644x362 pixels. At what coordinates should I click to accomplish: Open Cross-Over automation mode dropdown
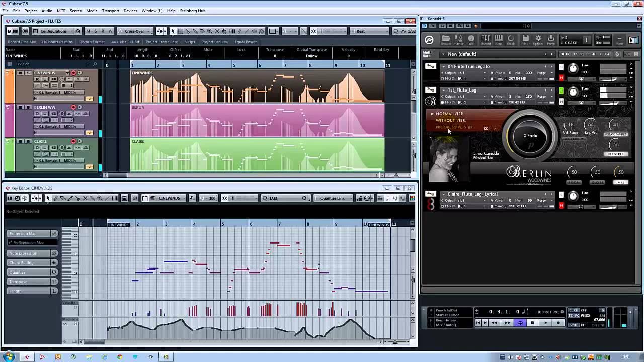click(x=137, y=31)
